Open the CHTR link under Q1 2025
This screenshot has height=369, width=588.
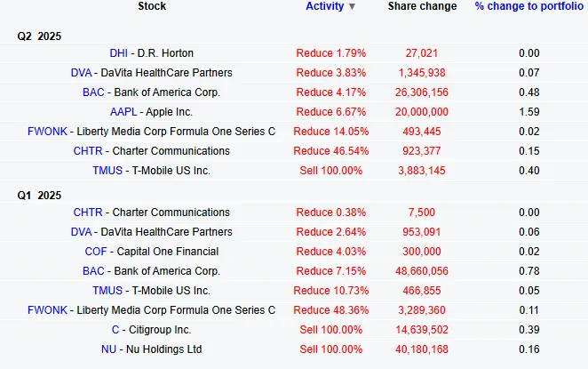(x=88, y=213)
